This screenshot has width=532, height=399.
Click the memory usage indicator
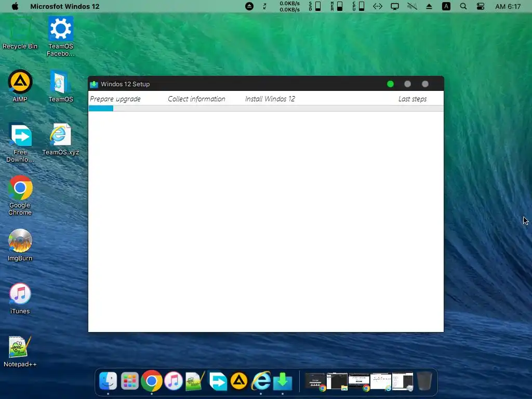(x=337, y=6)
